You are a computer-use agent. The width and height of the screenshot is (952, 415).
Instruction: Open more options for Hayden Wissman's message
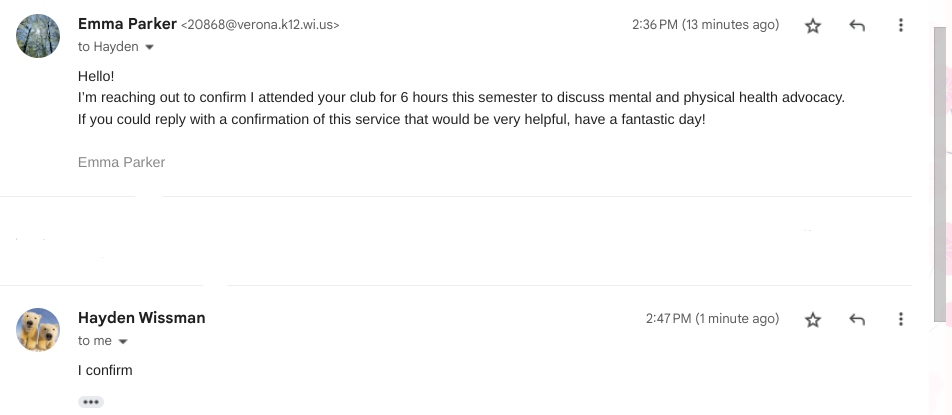(901, 320)
